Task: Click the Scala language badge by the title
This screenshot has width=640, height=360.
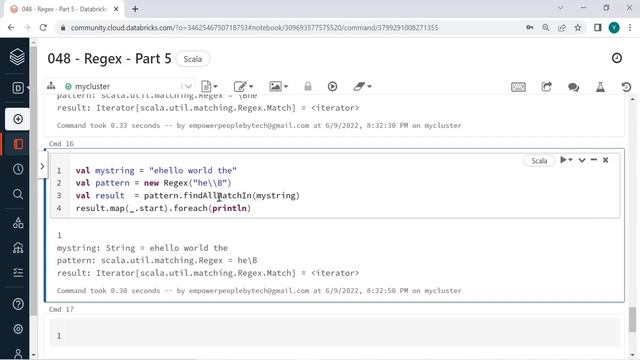Action: tap(193, 59)
